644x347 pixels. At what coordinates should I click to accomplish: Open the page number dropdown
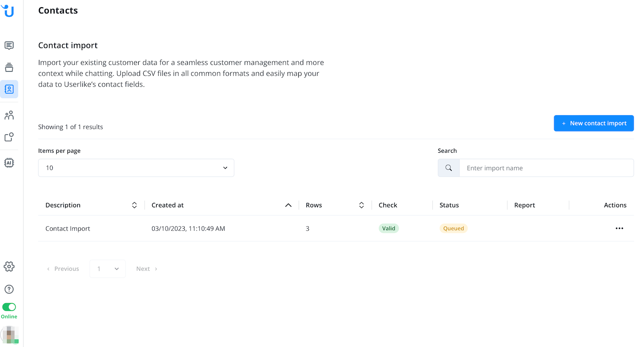[x=108, y=269]
